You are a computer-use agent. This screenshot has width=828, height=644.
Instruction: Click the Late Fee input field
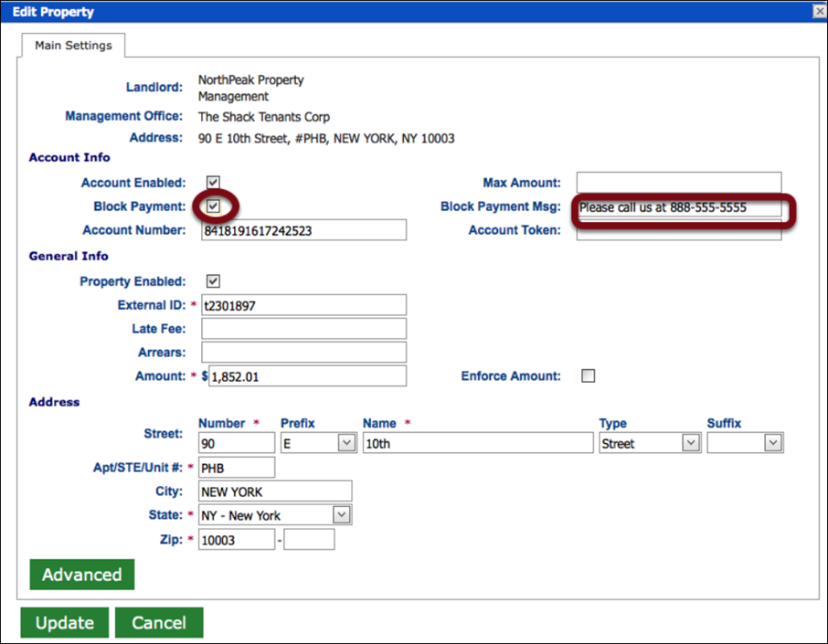[303, 328]
